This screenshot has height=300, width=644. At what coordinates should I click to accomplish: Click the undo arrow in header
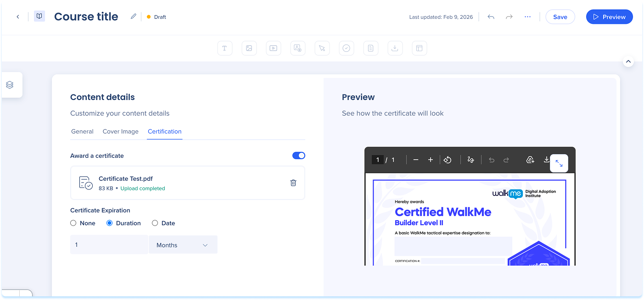tap(491, 17)
